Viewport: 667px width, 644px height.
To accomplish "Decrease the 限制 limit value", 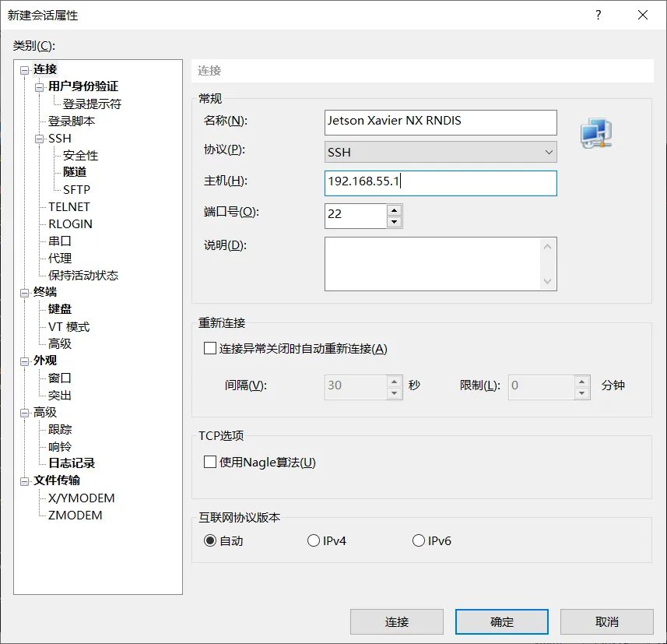I will coord(581,393).
